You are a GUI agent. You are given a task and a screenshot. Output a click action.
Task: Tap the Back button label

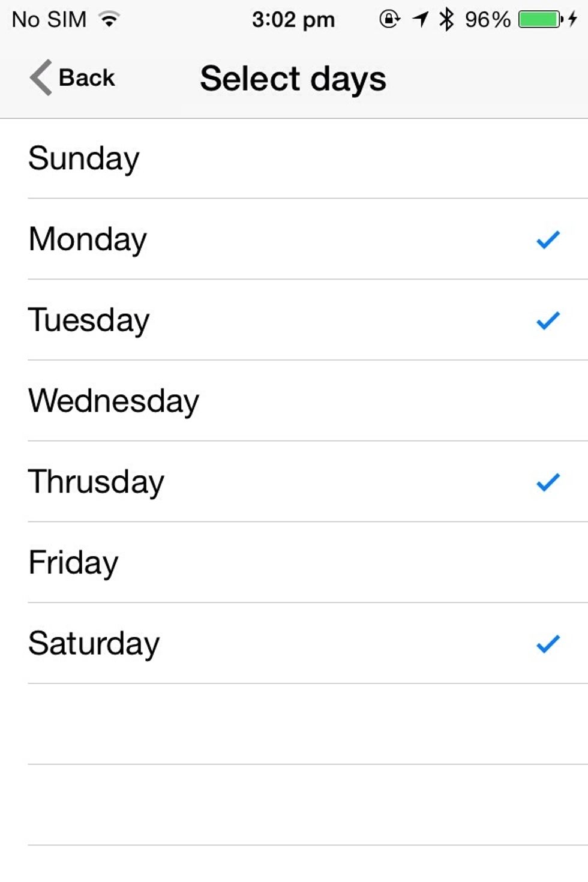pos(86,78)
